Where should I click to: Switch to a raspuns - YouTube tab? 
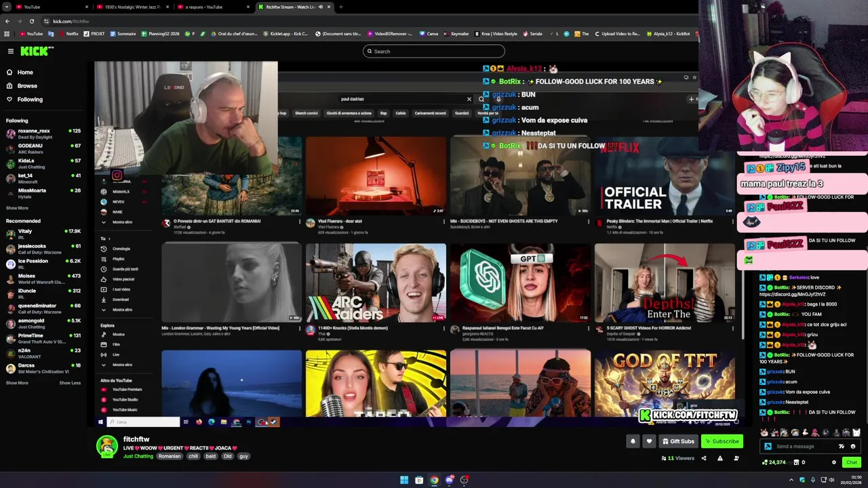(x=213, y=7)
